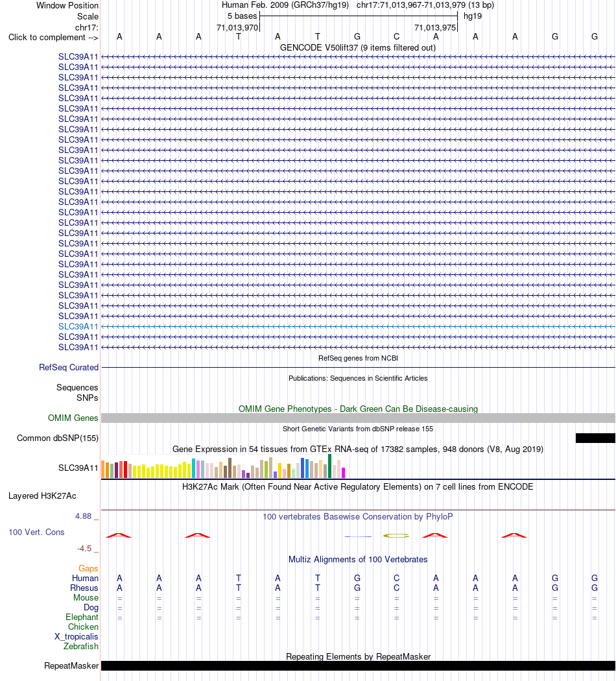Screen dimensions: 616x681
Task: Click the Human species label
Action: (85, 578)
